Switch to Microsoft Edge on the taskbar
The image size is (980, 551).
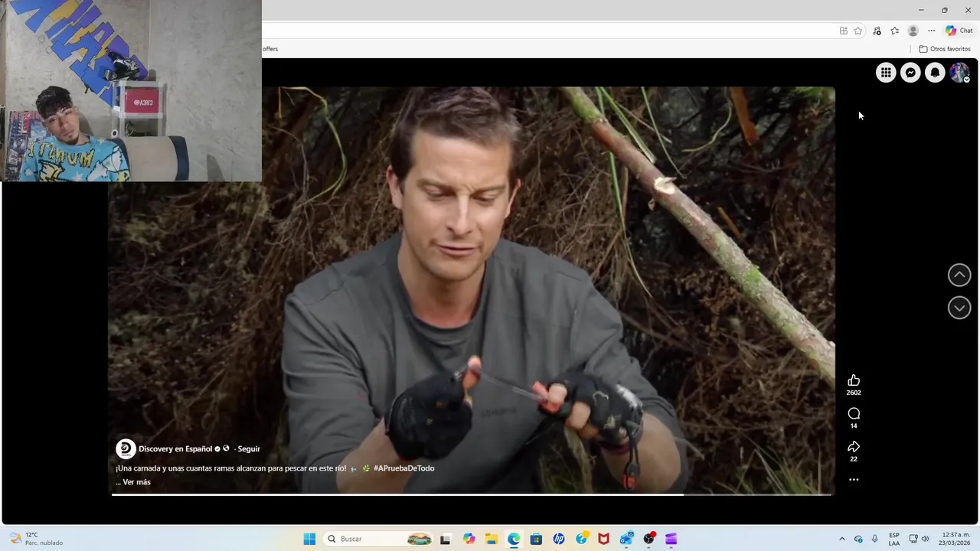[x=514, y=539]
